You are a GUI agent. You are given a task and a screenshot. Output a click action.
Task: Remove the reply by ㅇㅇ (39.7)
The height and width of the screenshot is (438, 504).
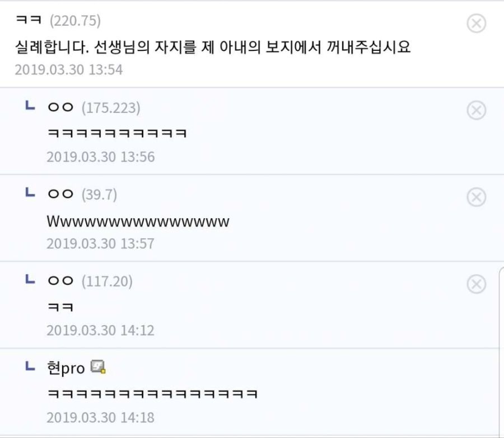coord(476,197)
